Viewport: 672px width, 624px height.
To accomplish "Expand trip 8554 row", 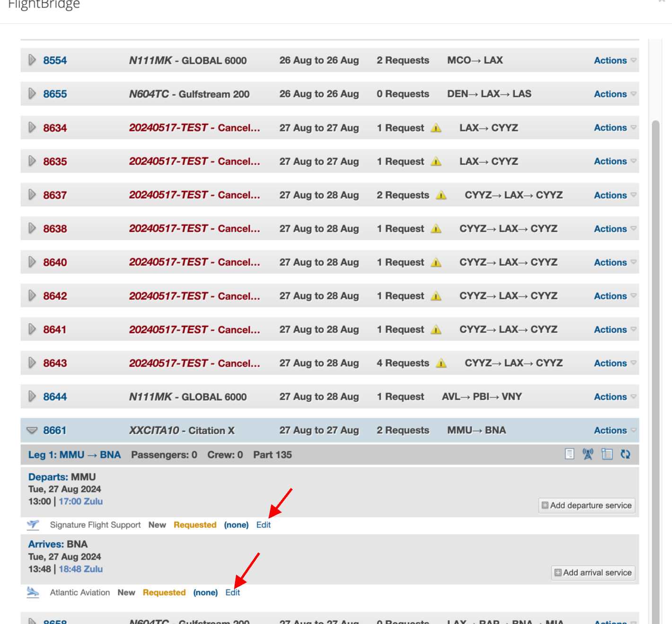I will [x=32, y=60].
